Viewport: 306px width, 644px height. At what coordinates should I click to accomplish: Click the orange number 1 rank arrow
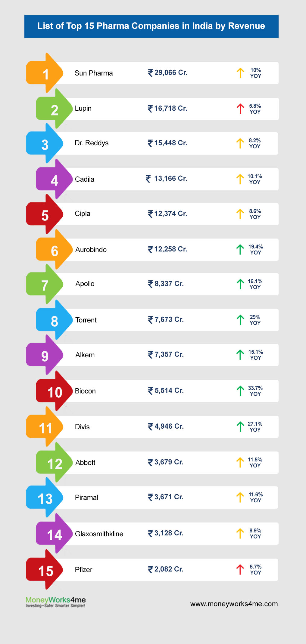click(45, 74)
